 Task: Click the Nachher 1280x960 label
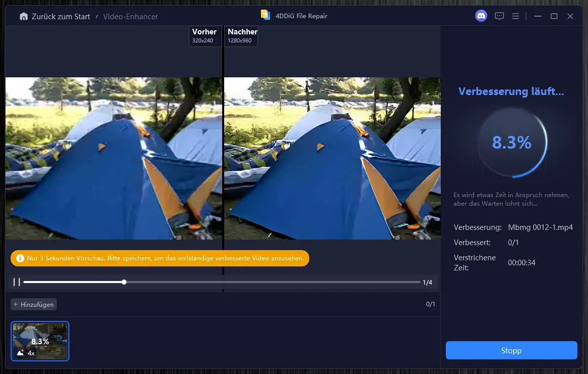pos(242,35)
